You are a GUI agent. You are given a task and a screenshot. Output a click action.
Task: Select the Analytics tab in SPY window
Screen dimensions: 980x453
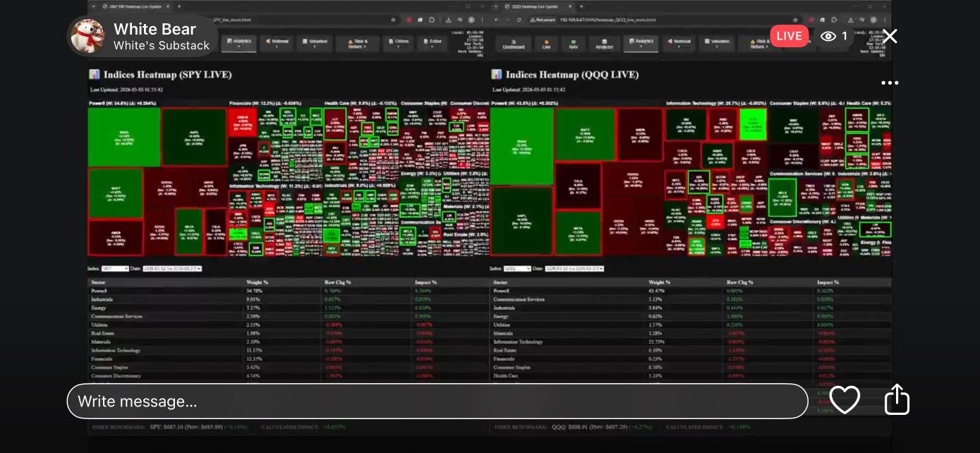tap(238, 43)
